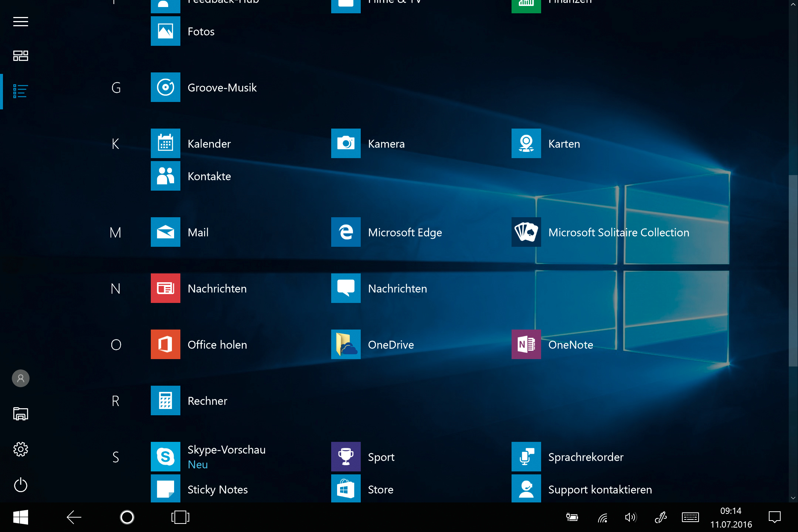Open Microsoft Solitaire Collection
The height and width of the screenshot is (532, 798).
(526, 232)
